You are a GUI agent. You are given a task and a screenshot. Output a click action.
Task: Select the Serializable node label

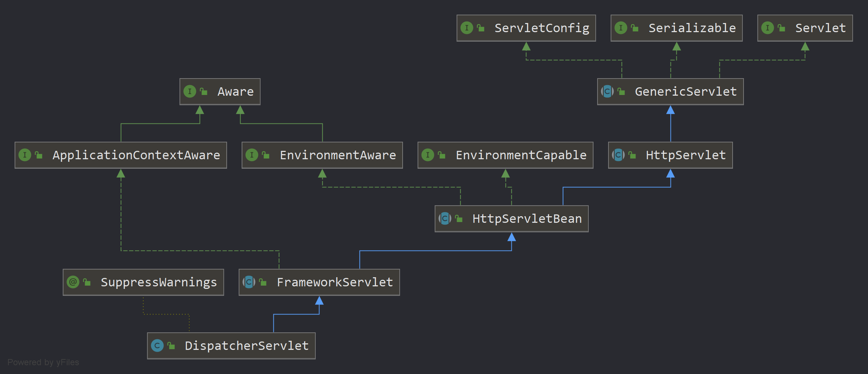point(692,28)
